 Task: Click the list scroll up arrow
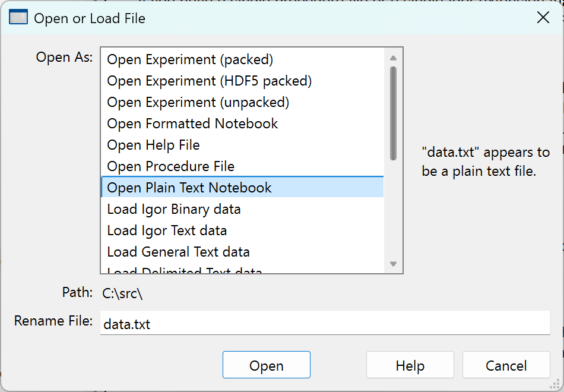pos(393,58)
